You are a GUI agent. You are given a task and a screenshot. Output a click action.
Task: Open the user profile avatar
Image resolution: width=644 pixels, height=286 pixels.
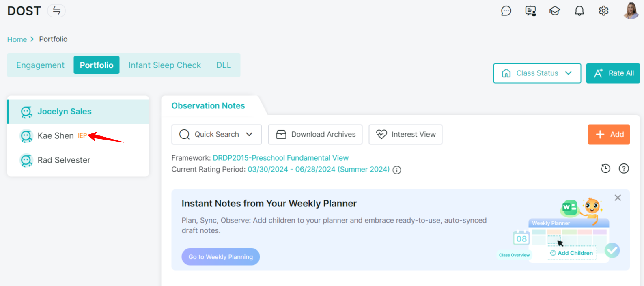click(631, 11)
